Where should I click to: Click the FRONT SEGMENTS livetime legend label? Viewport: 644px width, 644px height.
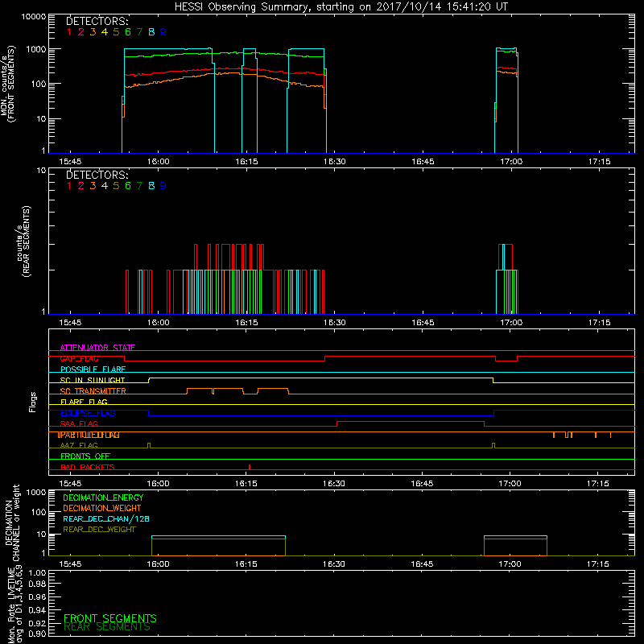[110, 618]
